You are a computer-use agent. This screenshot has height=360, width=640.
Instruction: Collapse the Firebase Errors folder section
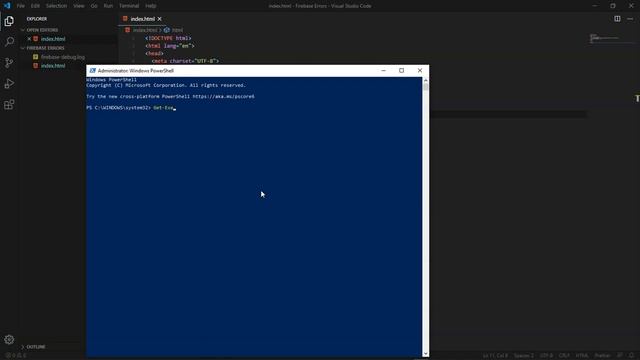pyautogui.click(x=45, y=48)
